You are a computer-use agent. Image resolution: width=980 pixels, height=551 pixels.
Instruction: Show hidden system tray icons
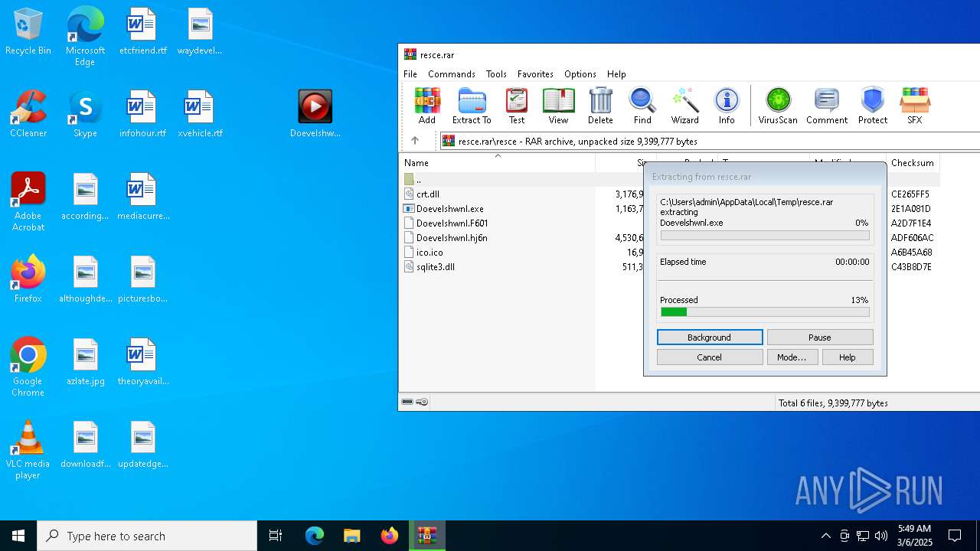(x=825, y=536)
